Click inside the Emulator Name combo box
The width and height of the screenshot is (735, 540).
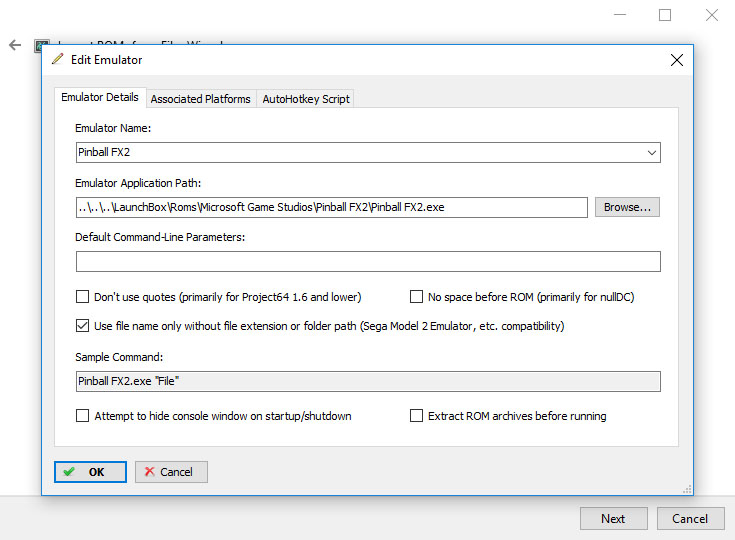point(368,153)
